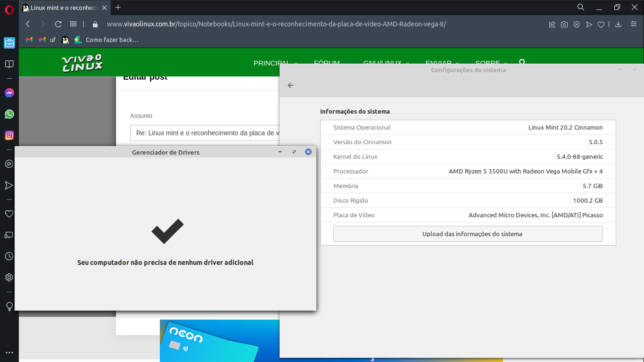Open the GNU/LINUX site menu
This screenshot has width=644, height=362.
[x=386, y=63]
